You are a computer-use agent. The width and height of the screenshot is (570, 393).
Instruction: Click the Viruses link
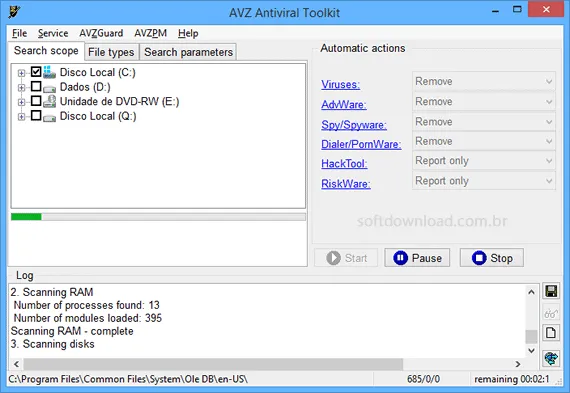click(341, 84)
